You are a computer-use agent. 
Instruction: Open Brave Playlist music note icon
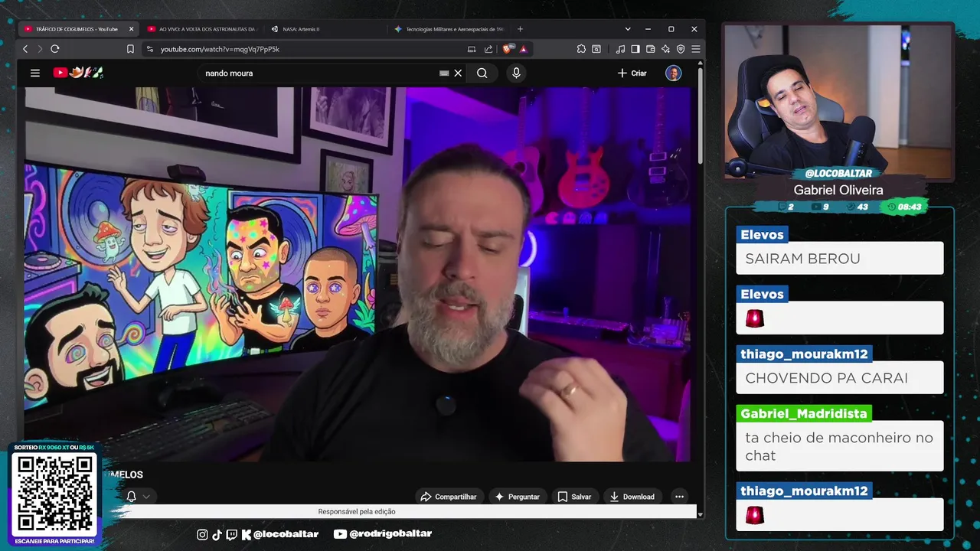pyautogui.click(x=620, y=49)
